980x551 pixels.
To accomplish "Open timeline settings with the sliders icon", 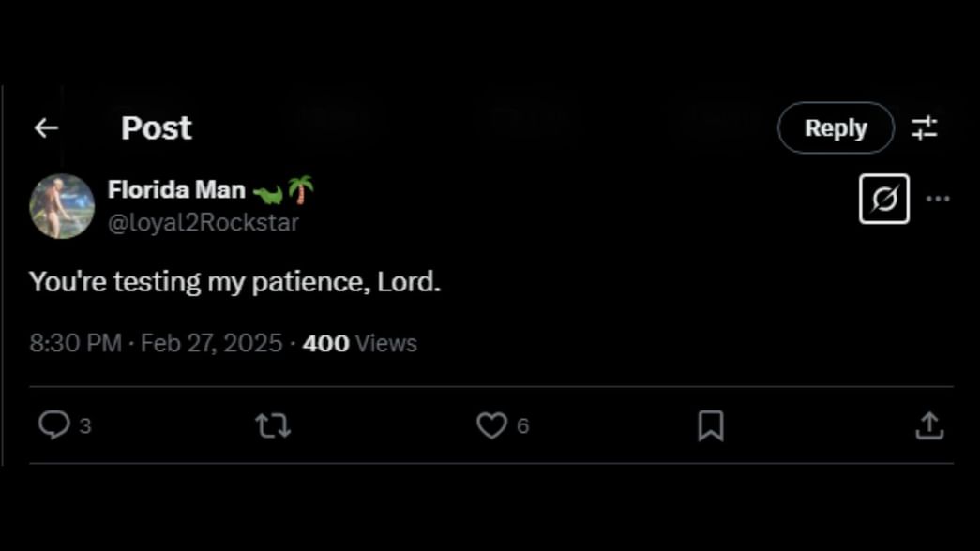I will pos(927,127).
